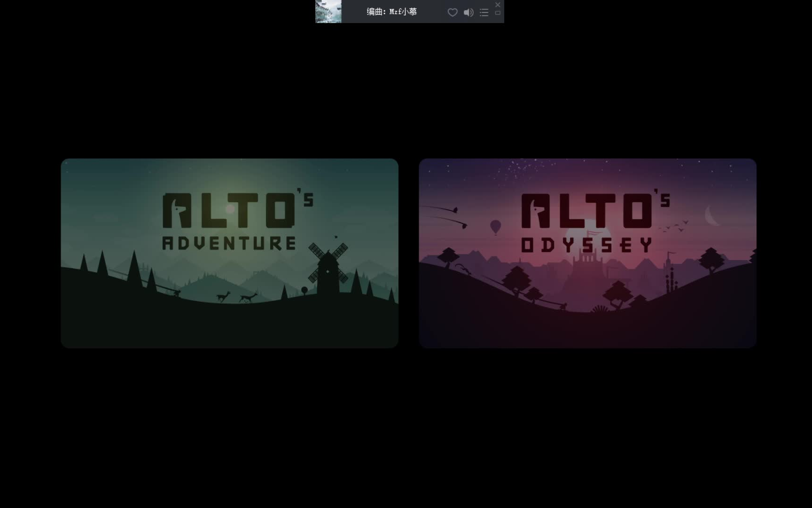Click the album cover thumbnail in mini player

[328, 11]
